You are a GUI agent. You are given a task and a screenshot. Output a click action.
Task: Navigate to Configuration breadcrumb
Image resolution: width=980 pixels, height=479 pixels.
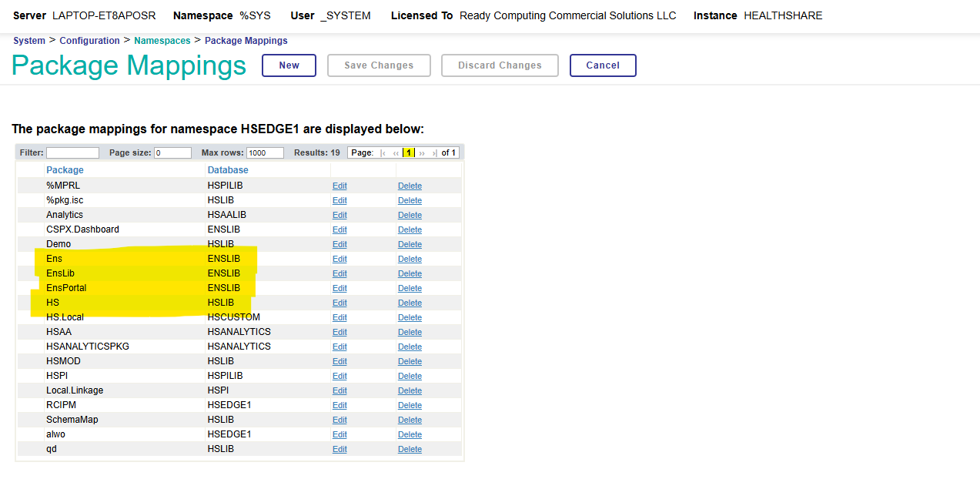pyautogui.click(x=89, y=41)
